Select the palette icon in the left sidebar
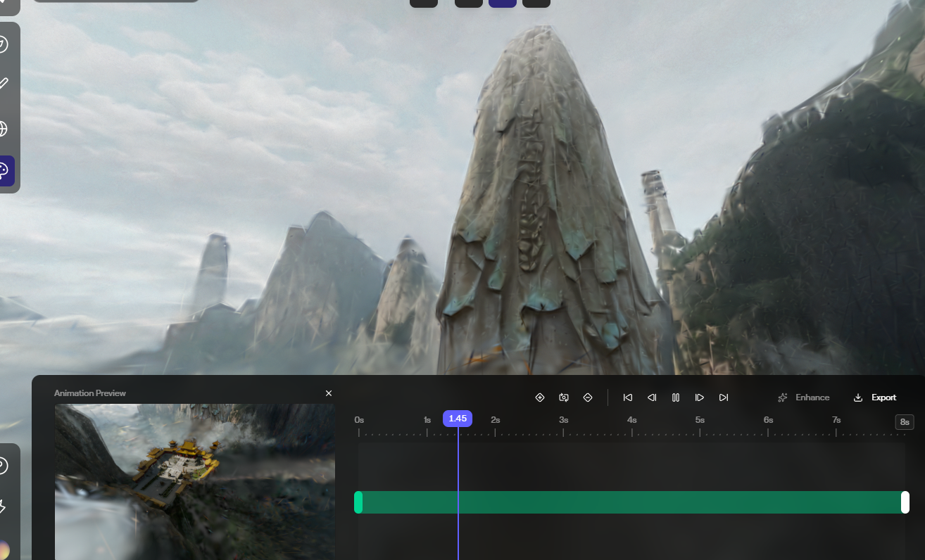The width and height of the screenshot is (925, 560). [5, 170]
